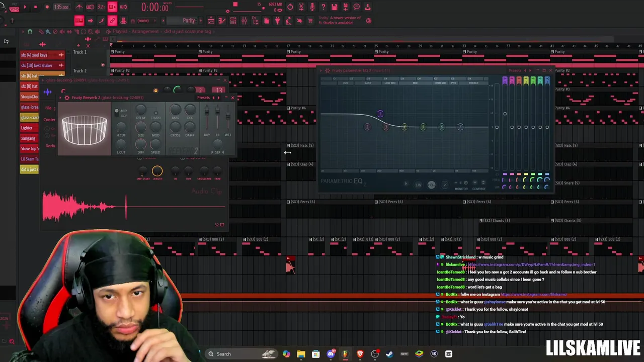This screenshot has height=362, width=644.
Task: Click the Reeverb DELAY knob
Action: click(x=141, y=110)
